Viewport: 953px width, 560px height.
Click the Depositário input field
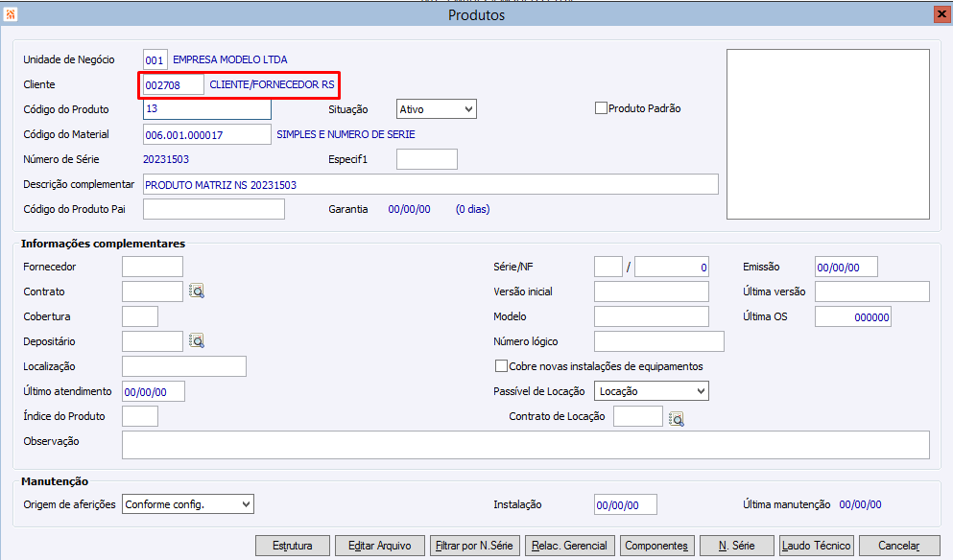(152, 341)
